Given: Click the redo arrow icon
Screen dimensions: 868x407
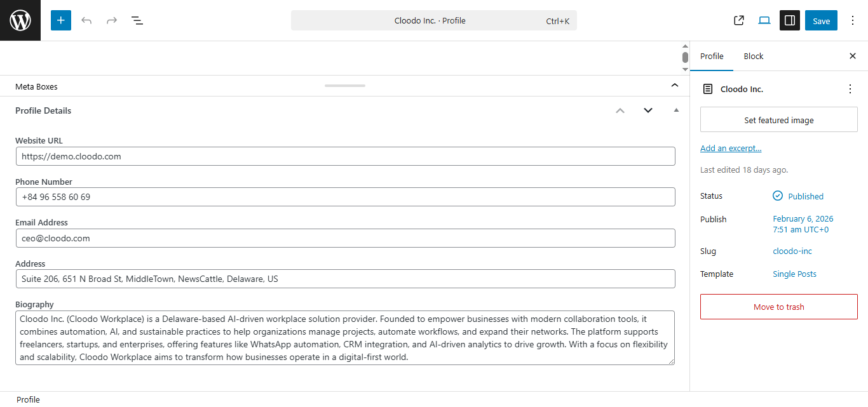Looking at the screenshot, I should [112, 20].
